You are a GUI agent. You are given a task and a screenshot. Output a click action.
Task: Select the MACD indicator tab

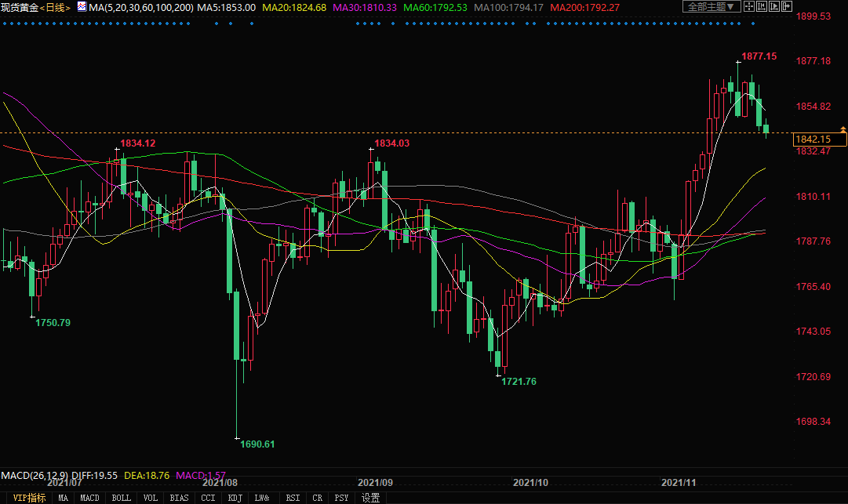90,498
